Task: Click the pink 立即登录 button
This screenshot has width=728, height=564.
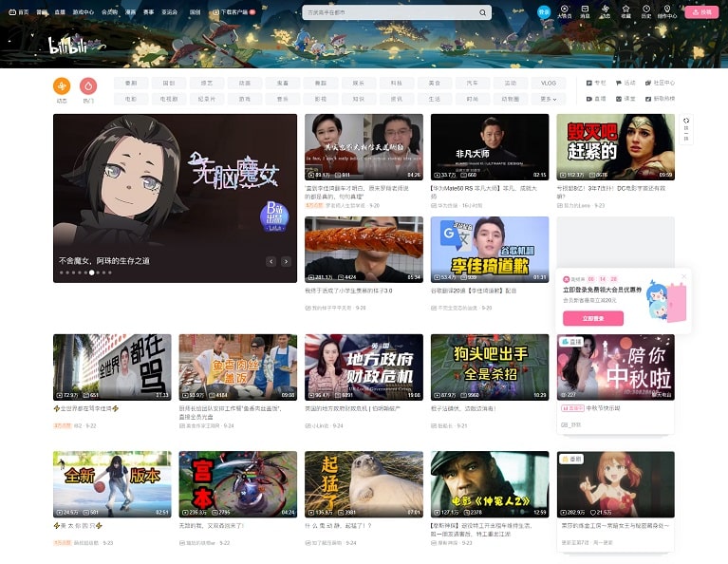Action: click(x=593, y=318)
